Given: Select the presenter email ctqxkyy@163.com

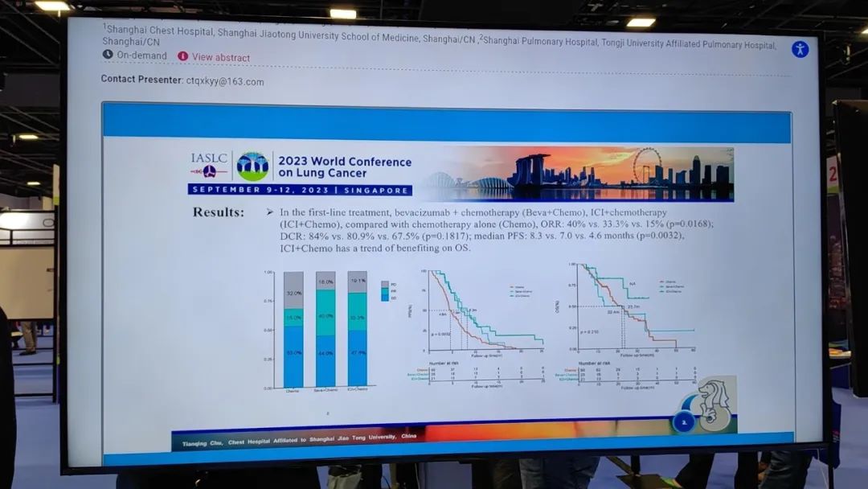Looking at the screenshot, I should [224, 81].
